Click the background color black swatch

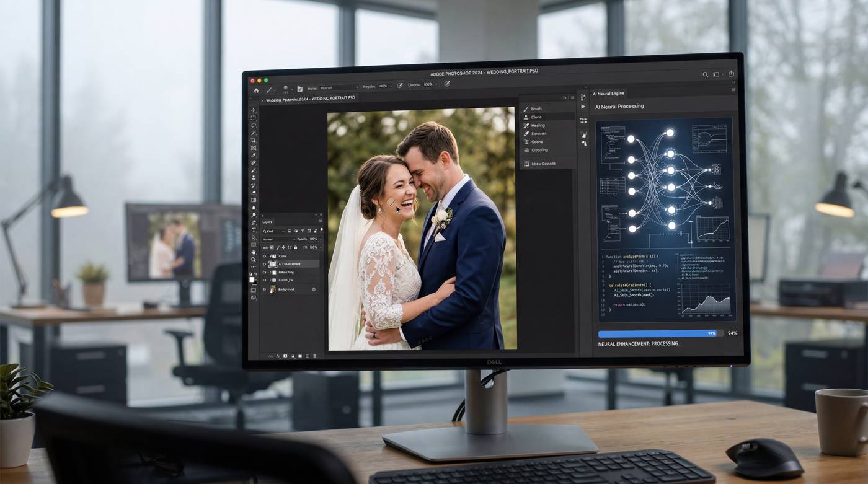coord(255,283)
